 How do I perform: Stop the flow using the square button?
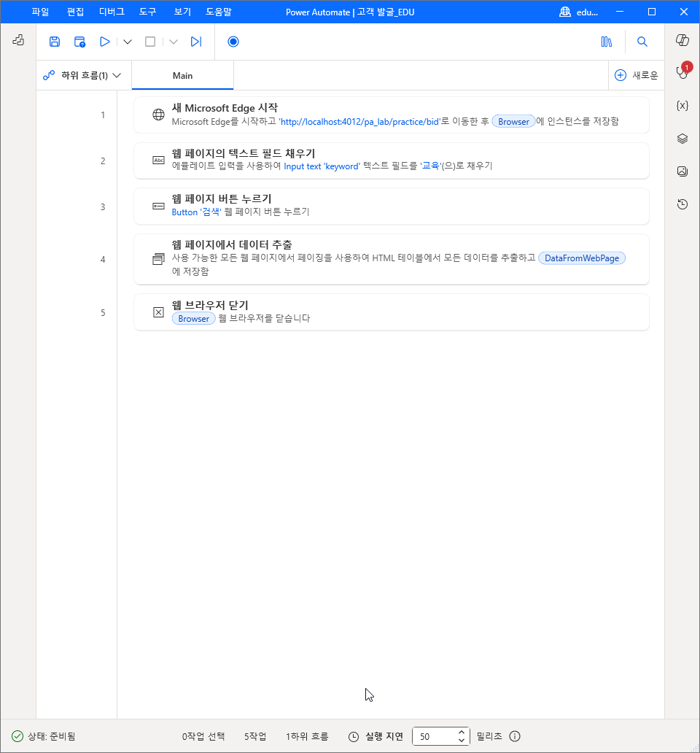point(150,42)
